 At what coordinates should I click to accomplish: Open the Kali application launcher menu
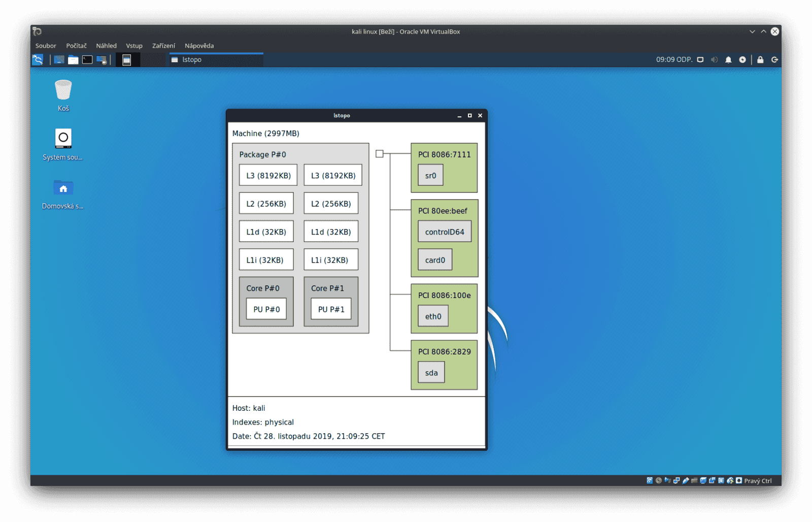pyautogui.click(x=38, y=59)
